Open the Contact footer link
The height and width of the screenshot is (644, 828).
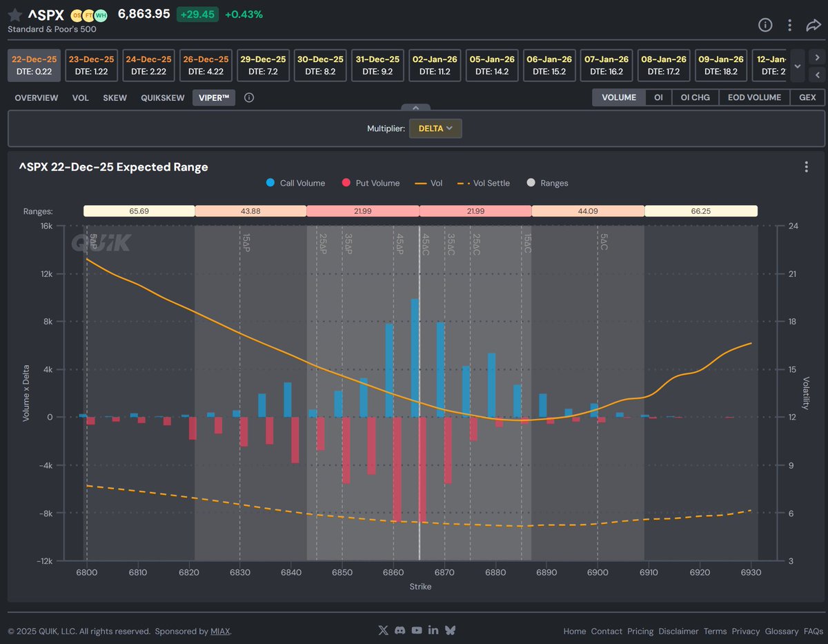tap(607, 631)
